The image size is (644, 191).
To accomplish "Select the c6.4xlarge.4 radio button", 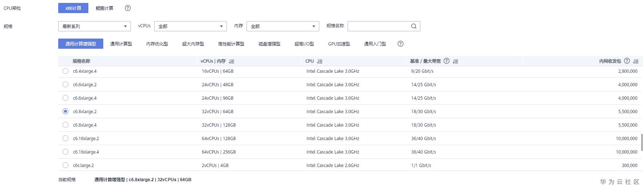I will click(x=65, y=71).
